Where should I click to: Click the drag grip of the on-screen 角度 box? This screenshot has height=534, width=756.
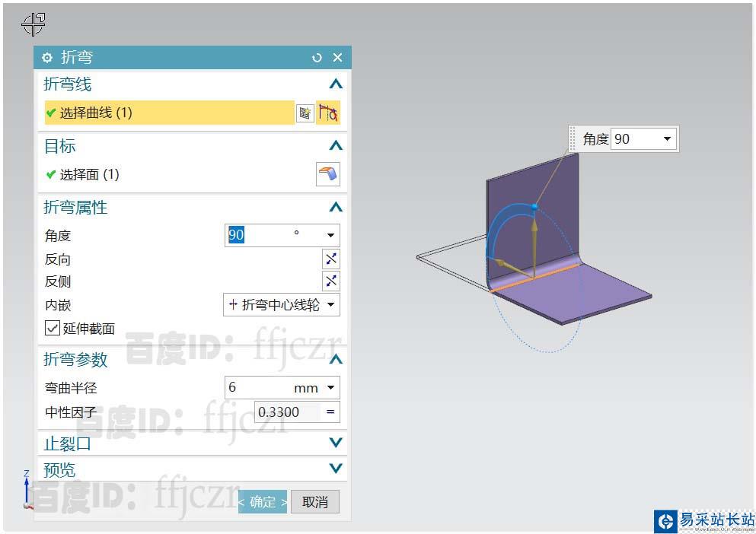[x=573, y=139]
